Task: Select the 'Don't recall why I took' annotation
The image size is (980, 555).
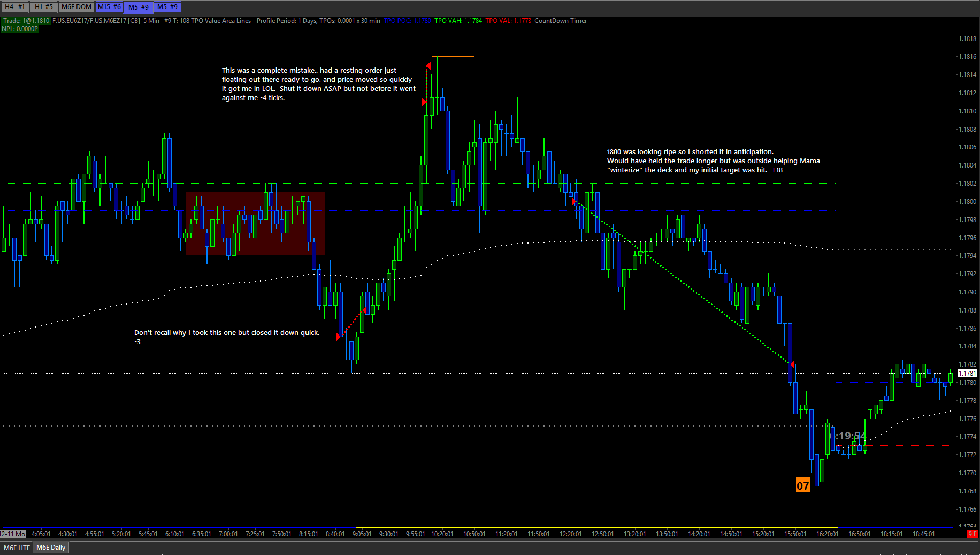Action: (x=227, y=337)
